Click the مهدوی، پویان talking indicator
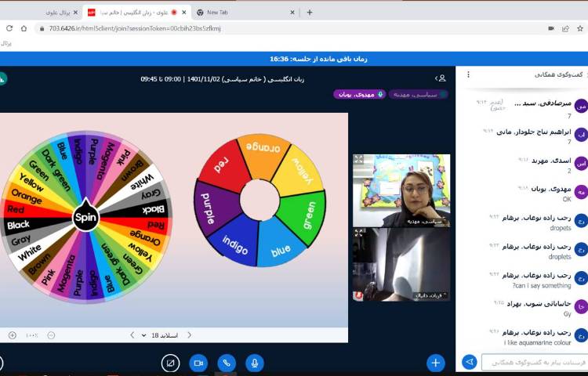 tap(361, 94)
